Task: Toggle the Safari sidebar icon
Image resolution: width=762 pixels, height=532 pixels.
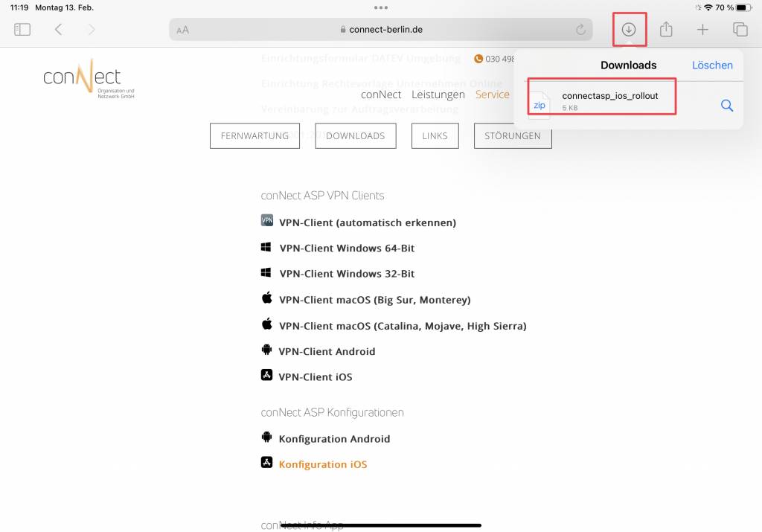Action: tap(22, 30)
